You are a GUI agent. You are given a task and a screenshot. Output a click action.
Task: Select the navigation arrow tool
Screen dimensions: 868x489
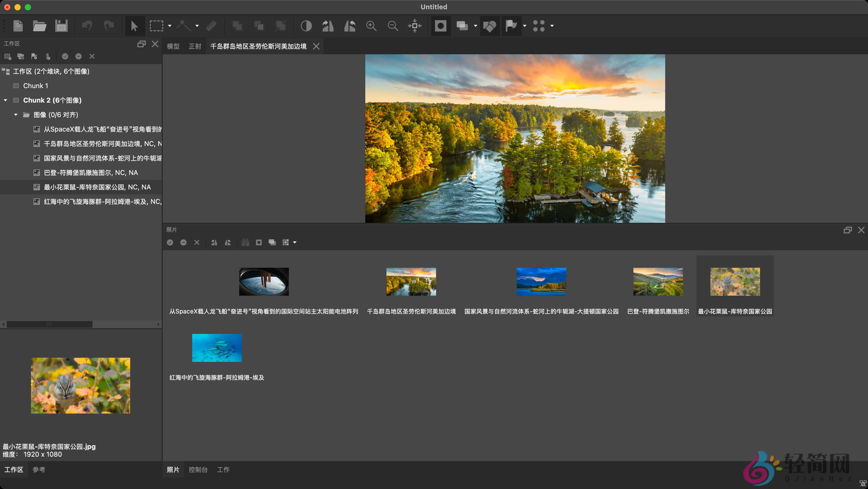[x=134, y=26]
